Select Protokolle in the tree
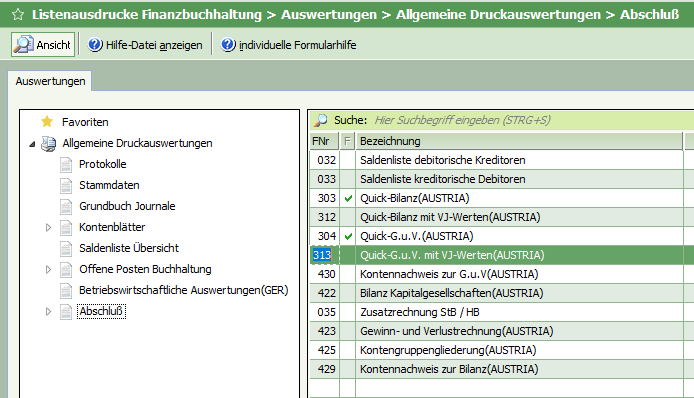 click(x=103, y=164)
